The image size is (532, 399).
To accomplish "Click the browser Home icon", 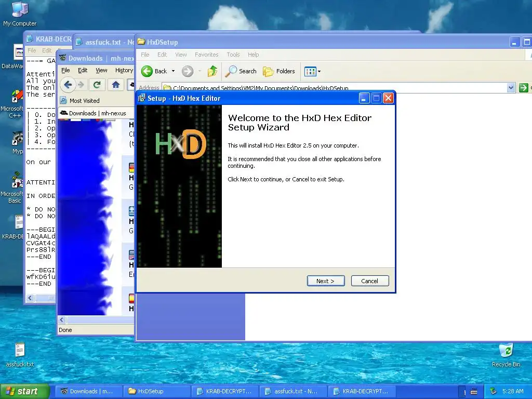I will pos(116,85).
